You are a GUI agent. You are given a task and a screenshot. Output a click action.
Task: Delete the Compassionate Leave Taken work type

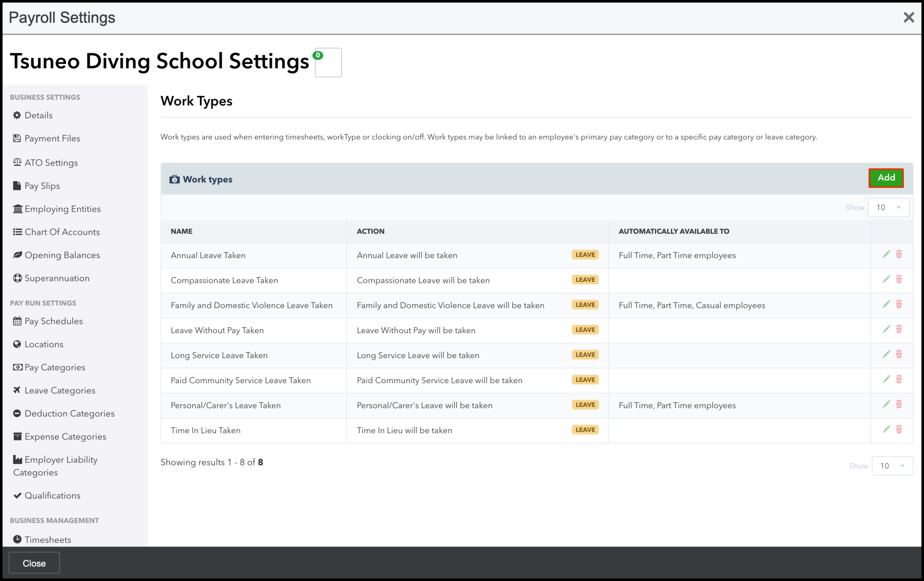(899, 280)
